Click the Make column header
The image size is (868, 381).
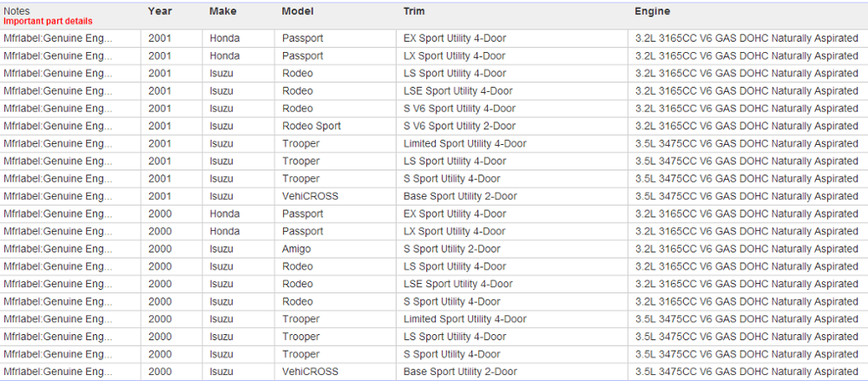point(223,11)
